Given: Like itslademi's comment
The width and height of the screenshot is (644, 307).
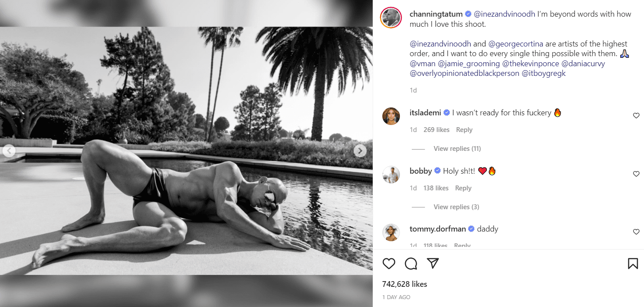Looking at the screenshot, I should (x=636, y=116).
